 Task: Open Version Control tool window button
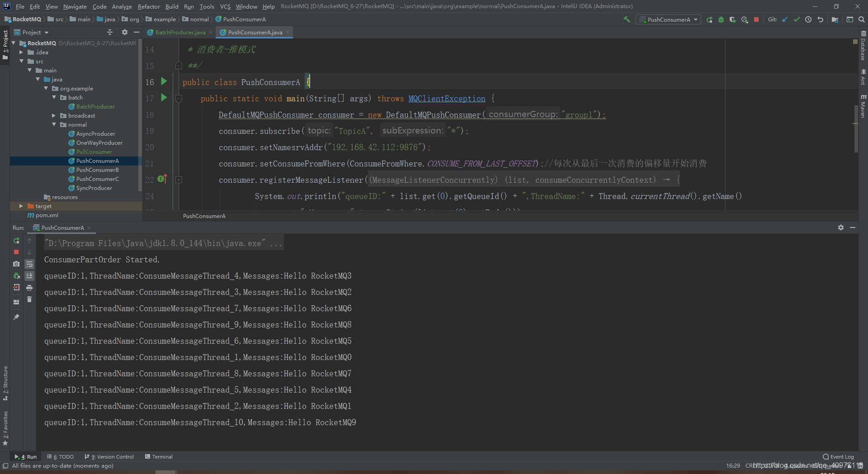tap(109, 457)
